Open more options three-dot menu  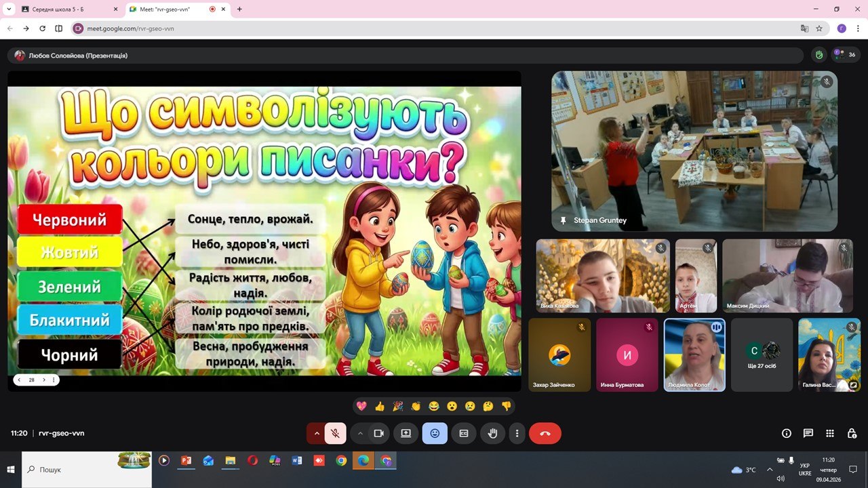517,433
